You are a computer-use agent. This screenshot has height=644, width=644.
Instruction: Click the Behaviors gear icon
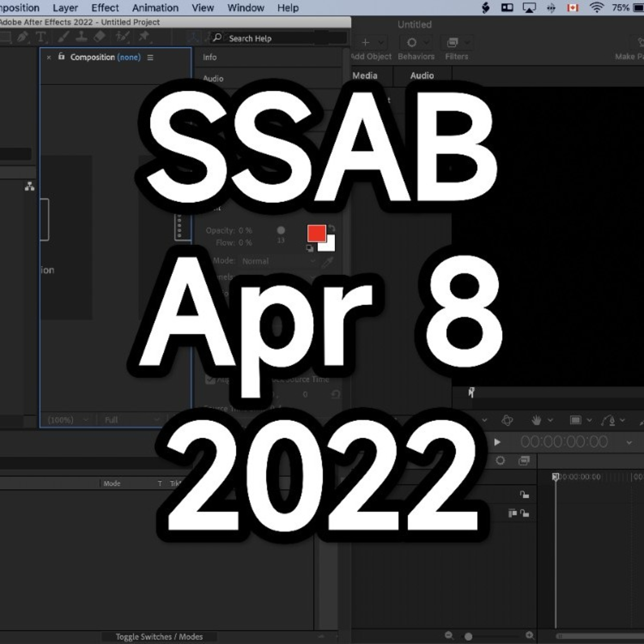412,43
